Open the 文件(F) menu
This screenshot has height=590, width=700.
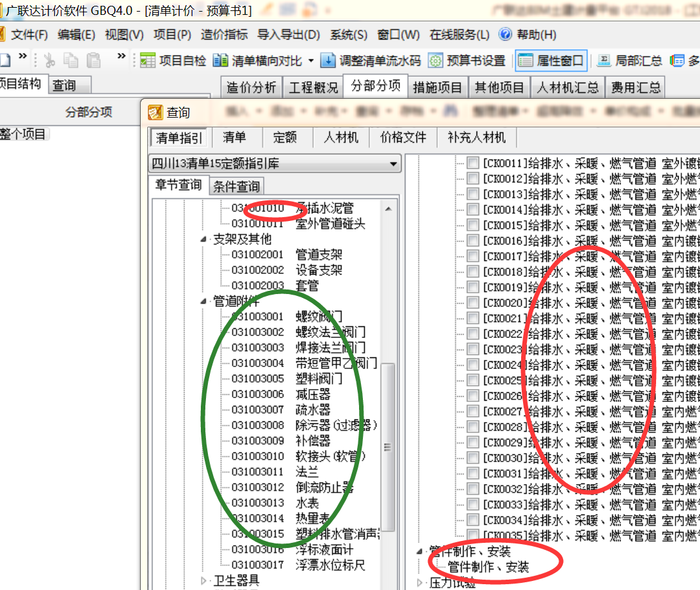coord(29,35)
